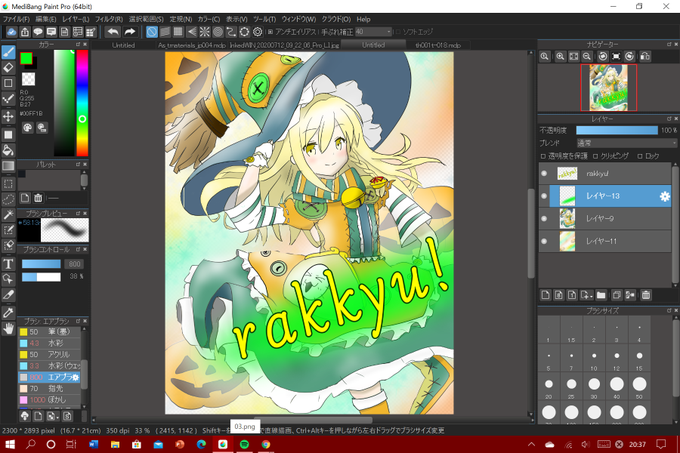Open the add-layer-type dropdown with the plus
680x453 pixels.
pos(586,295)
